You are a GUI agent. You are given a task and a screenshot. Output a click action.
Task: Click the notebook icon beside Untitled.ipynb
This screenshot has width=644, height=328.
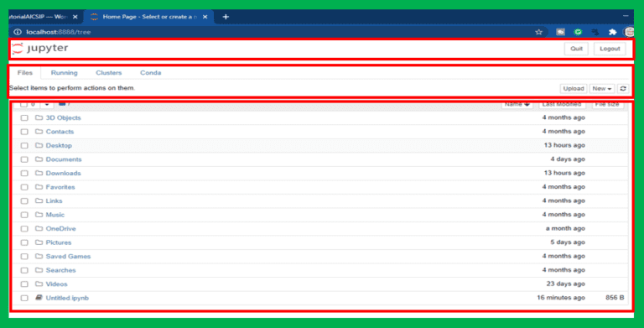39,298
